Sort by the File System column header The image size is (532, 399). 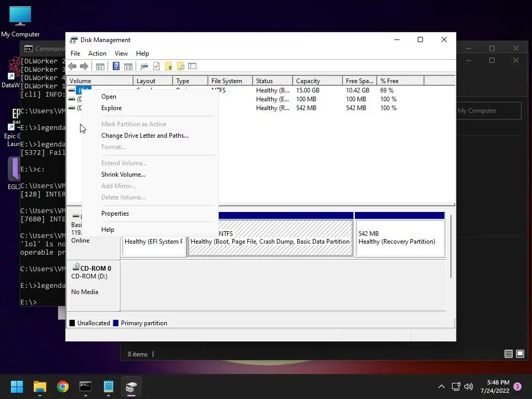click(x=230, y=81)
